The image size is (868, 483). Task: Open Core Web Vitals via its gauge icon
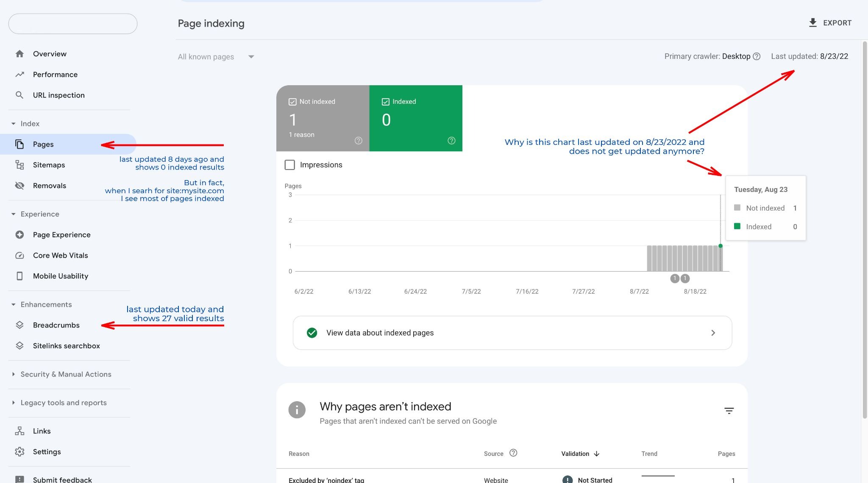coord(19,255)
